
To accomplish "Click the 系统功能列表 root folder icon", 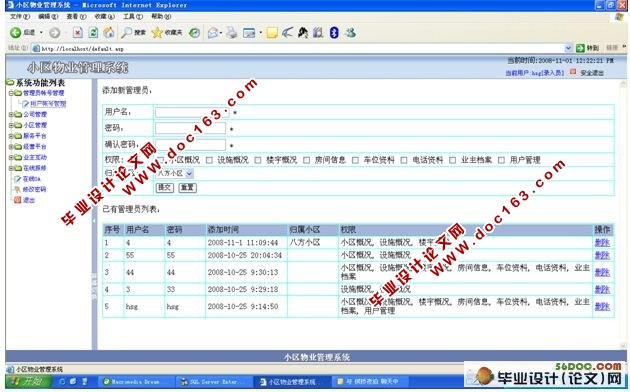I will tap(10, 83).
